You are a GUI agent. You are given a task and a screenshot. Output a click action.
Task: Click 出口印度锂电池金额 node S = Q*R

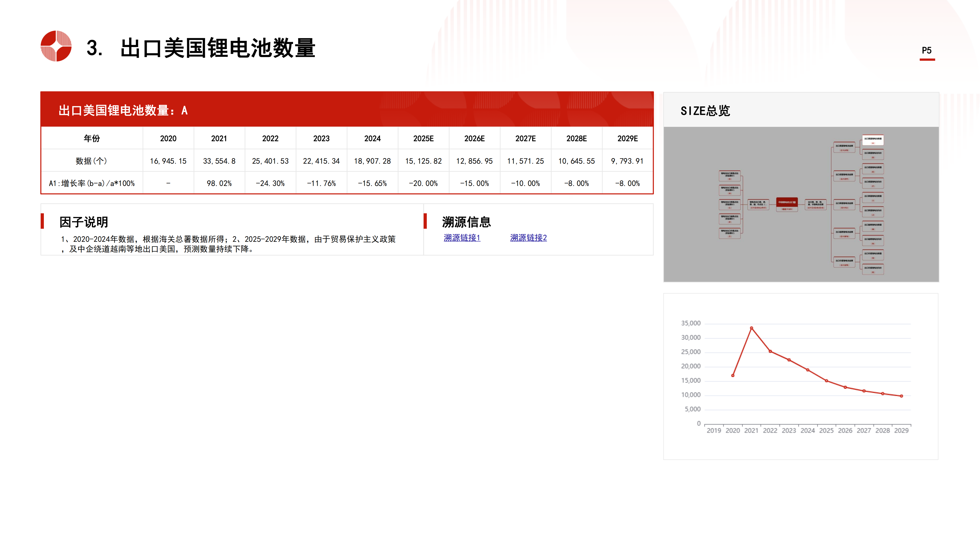[844, 262]
